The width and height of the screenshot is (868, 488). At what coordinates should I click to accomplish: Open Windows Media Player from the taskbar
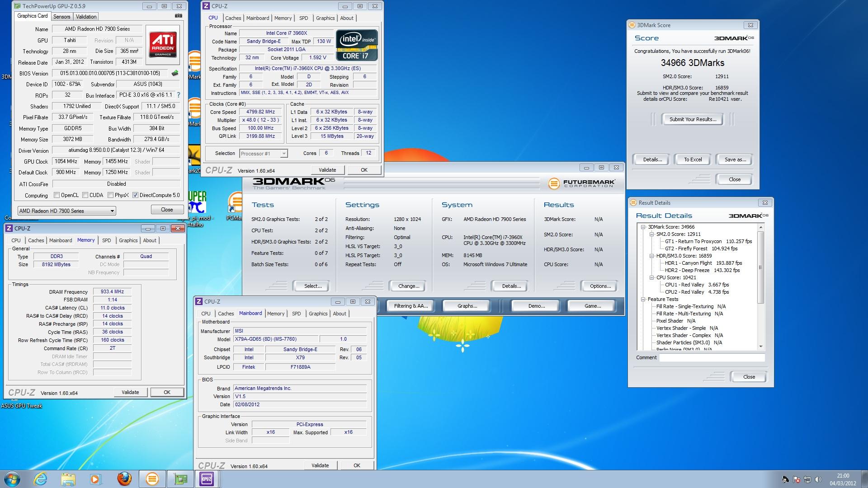(x=95, y=479)
